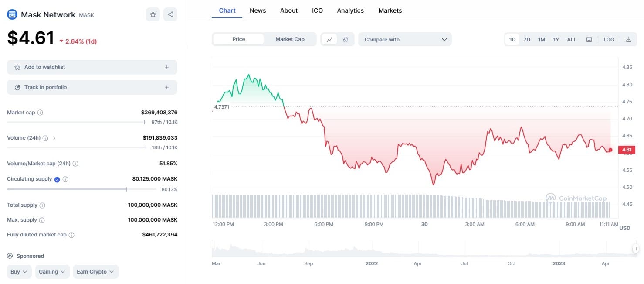
Task: Toggle LOG scale on chart
Action: tap(609, 39)
